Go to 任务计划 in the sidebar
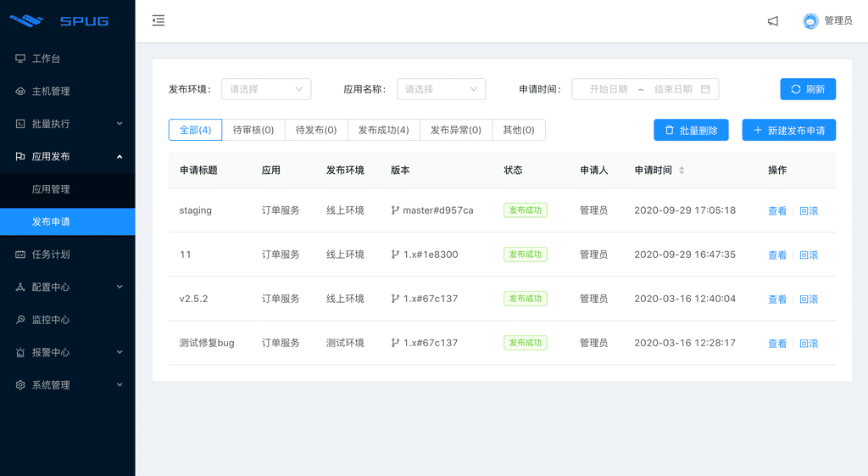This screenshot has height=476, width=868. click(x=51, y=255)
